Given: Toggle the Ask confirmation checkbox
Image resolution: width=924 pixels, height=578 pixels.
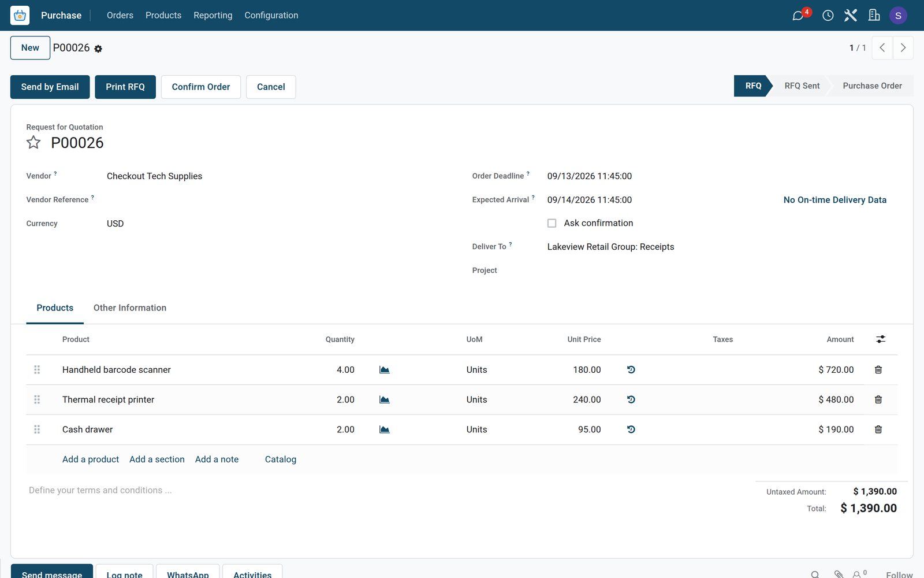Looking at the screenshot, I should [x=552, y=223].
